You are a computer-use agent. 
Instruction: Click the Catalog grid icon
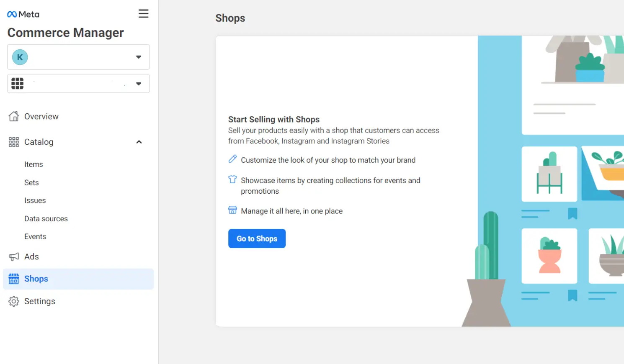(x=14, y=142)
